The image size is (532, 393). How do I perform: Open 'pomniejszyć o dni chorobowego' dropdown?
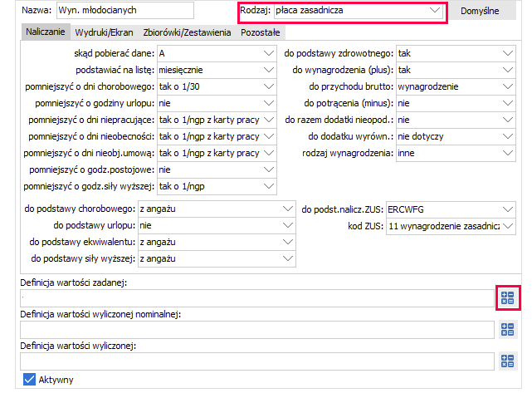coord(217,86)
